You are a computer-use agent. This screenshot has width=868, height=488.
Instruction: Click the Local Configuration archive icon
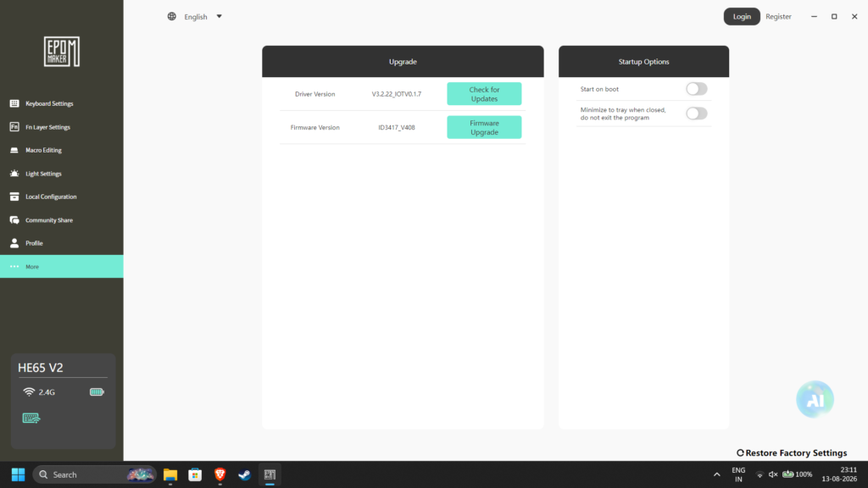point(14,197)
